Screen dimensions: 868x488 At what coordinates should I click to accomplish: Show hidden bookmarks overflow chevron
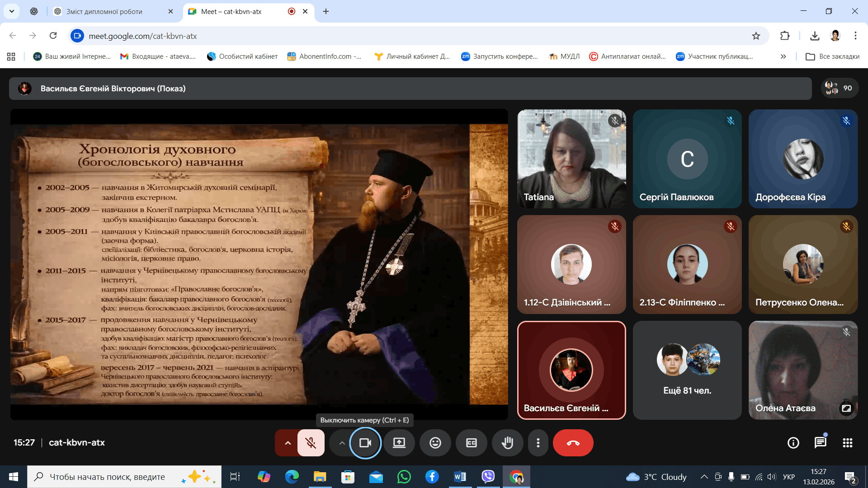point(783,56)
